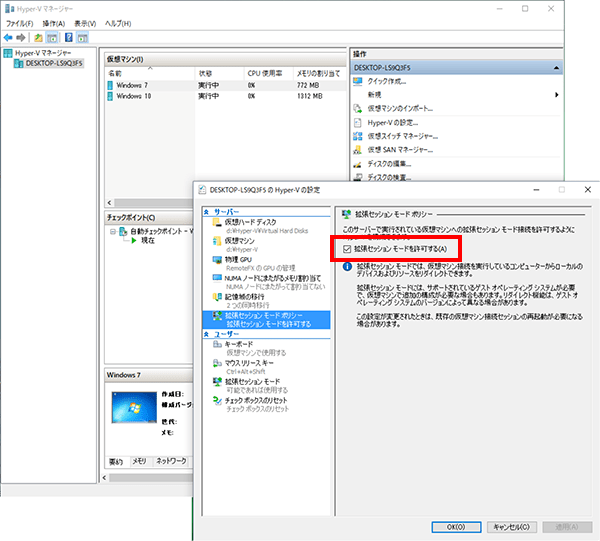Click the 仮想スイッチ マネージャー icon
Screen dimensions: 600x541
pyautogui.click(x=358, y=136)
